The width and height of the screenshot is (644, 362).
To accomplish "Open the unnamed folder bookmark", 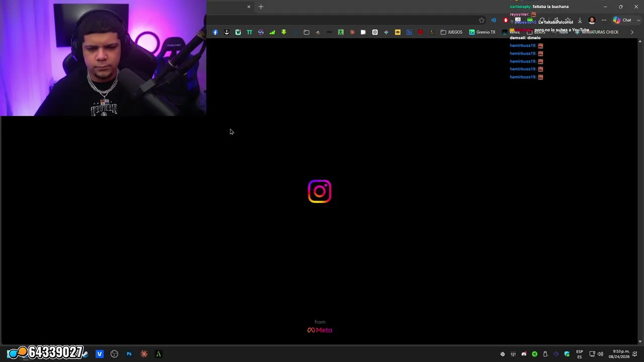I will (x=306, y=32).
